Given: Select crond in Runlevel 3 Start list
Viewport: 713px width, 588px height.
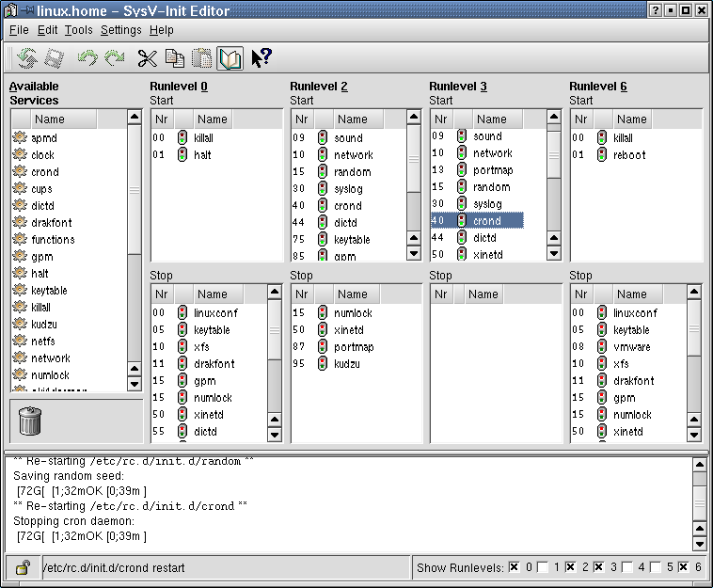Looking at the screenshot, I should tap(487, 221).
